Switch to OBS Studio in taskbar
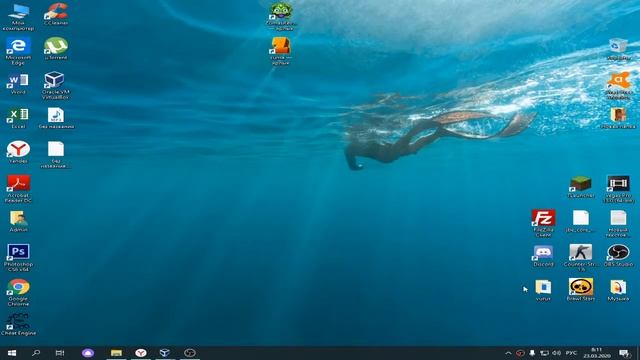 (x=189, y=353)
